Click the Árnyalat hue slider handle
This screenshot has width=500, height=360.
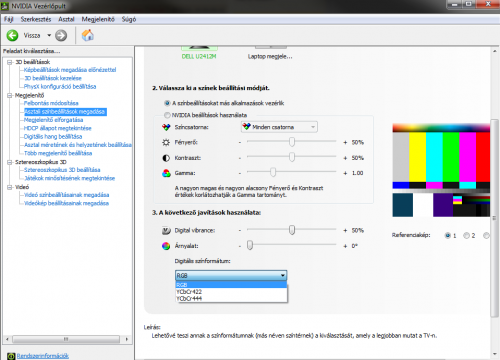point(250,245)
